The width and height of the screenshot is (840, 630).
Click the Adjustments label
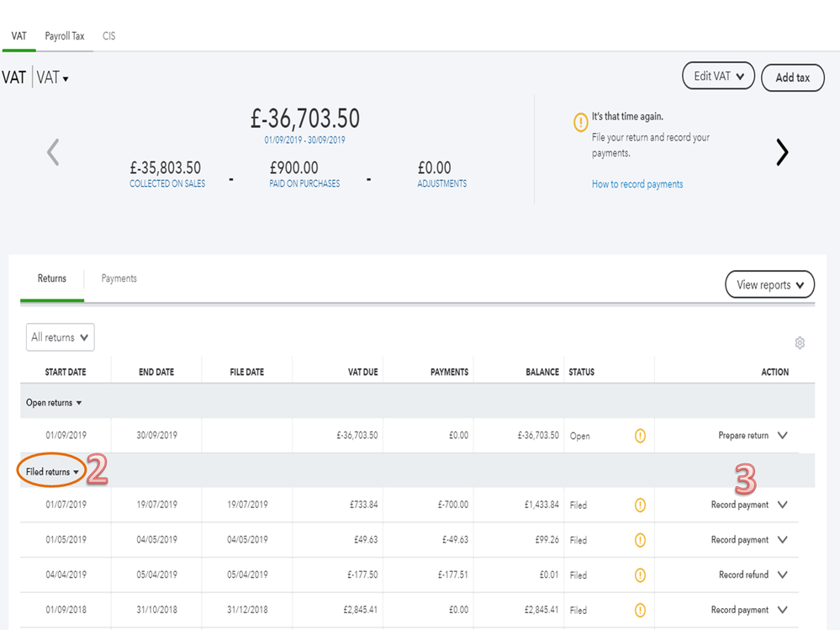(x=442, y=183)
